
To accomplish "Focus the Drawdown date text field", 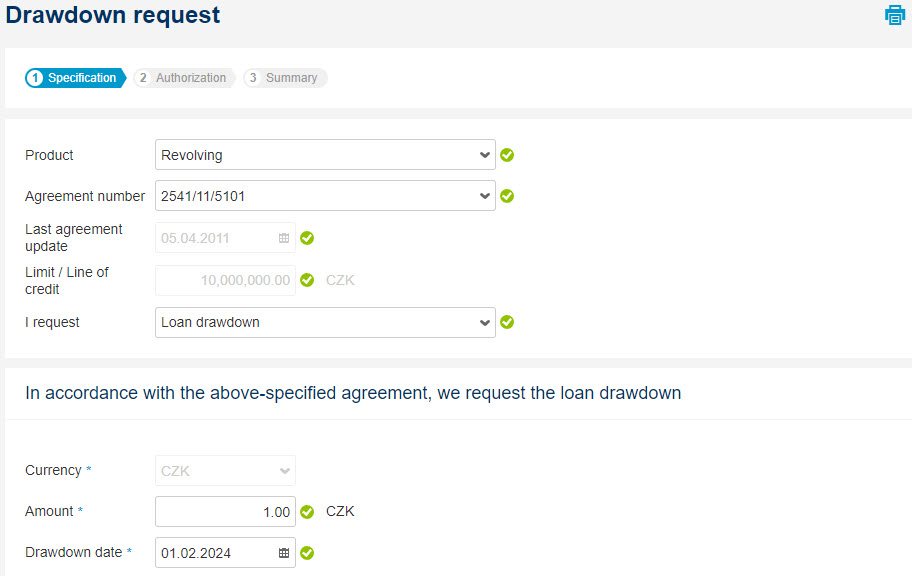I will coord(216,553).
